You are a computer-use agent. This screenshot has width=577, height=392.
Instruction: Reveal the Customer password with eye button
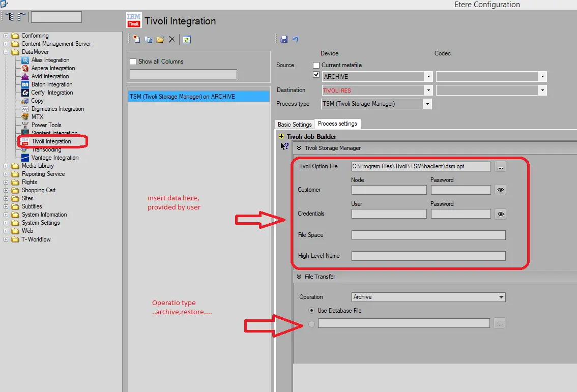500,190
